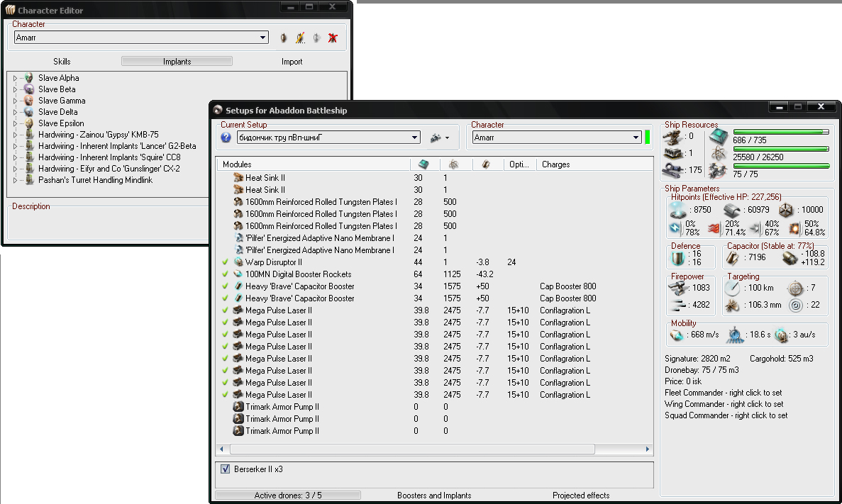Switch to the Skills tab
The height and width of the screenshot is (504, 842).
62,62
